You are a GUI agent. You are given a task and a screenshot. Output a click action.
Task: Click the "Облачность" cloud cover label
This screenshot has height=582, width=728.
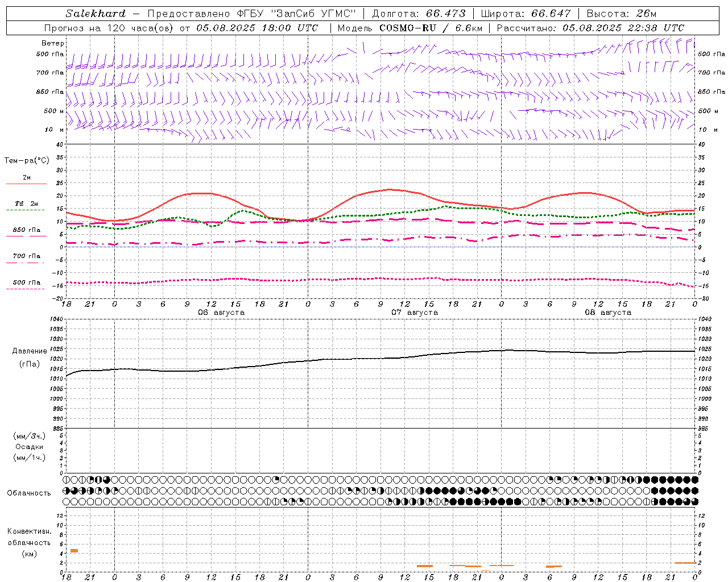(x=29, y=493)
